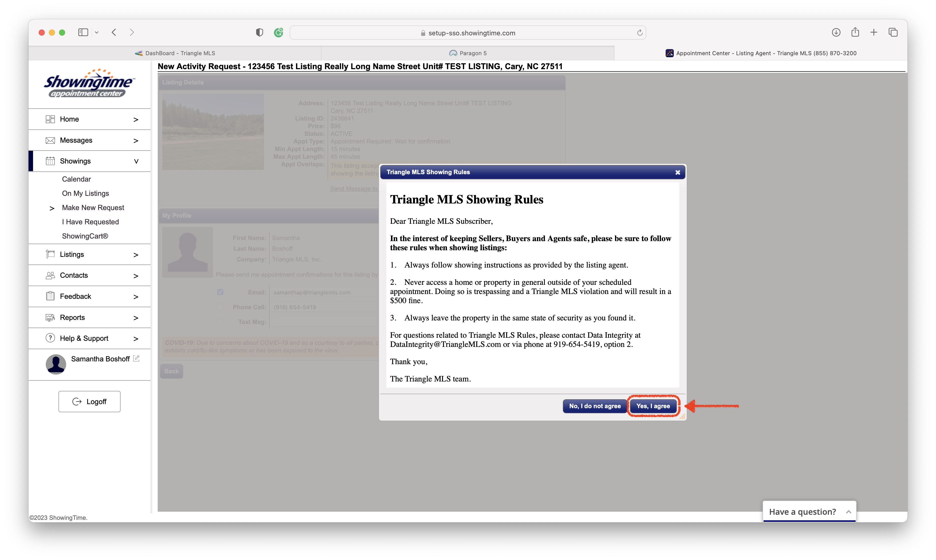The height and width of the screenshot is (560, 936).
Task: Click the Messages envelope icon
Action: click(x=50, y=140)
